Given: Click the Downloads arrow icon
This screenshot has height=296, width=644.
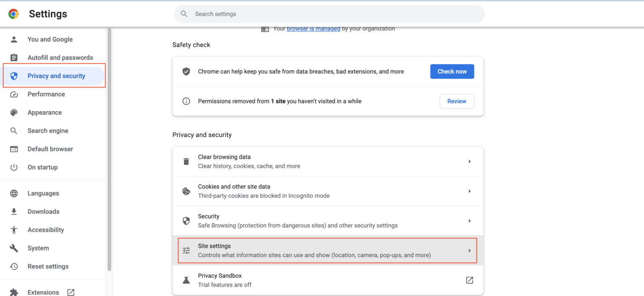Looking at the screenshot, I should point(14,211).
